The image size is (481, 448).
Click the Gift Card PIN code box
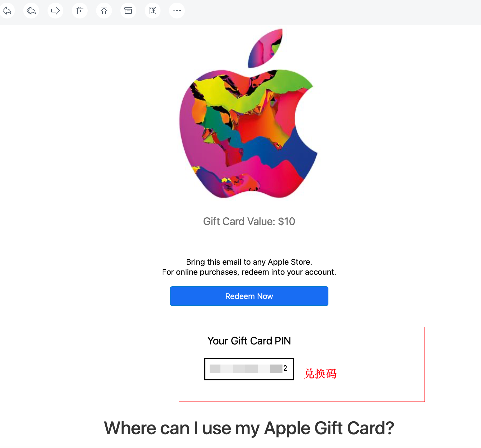pyautogui.click(x=249, y=369)
